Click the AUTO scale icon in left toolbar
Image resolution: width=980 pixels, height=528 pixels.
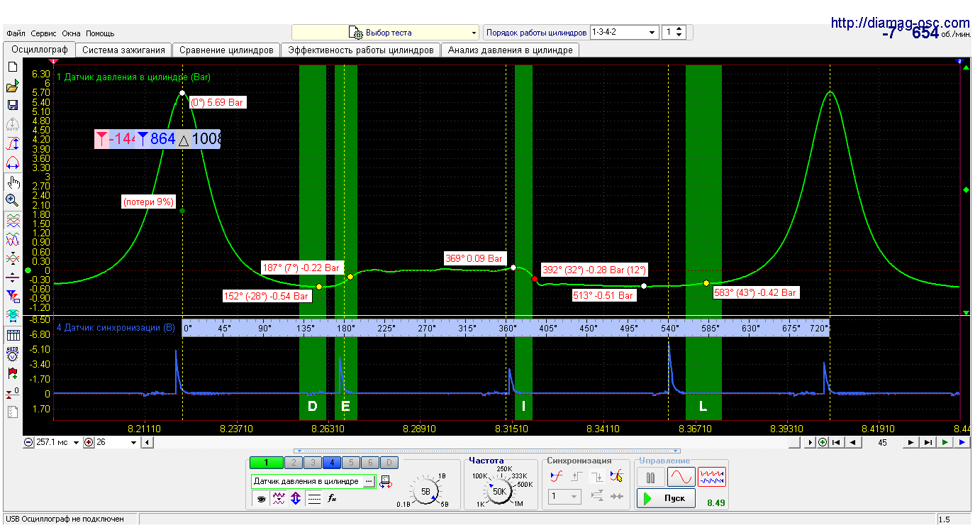(x=12, y=124)
